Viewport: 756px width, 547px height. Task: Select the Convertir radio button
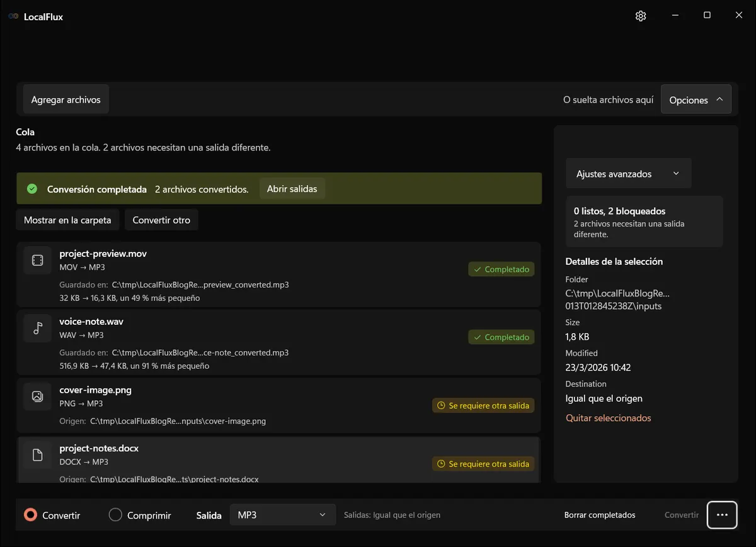click(30, 515)
